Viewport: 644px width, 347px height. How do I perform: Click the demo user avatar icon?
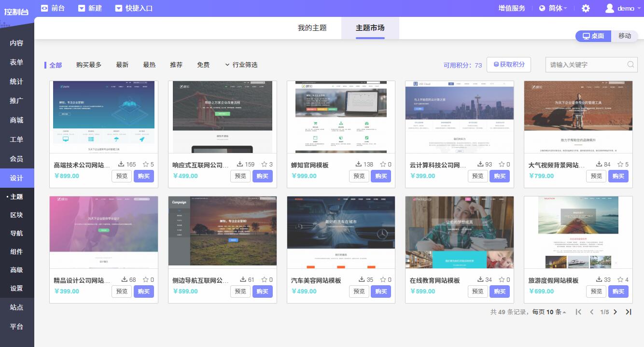point(610,8)
